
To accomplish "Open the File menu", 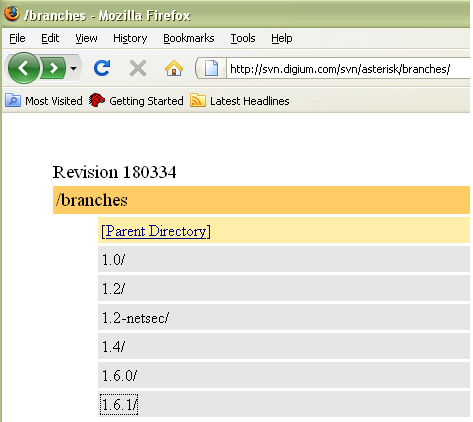I will pos(17,39).
